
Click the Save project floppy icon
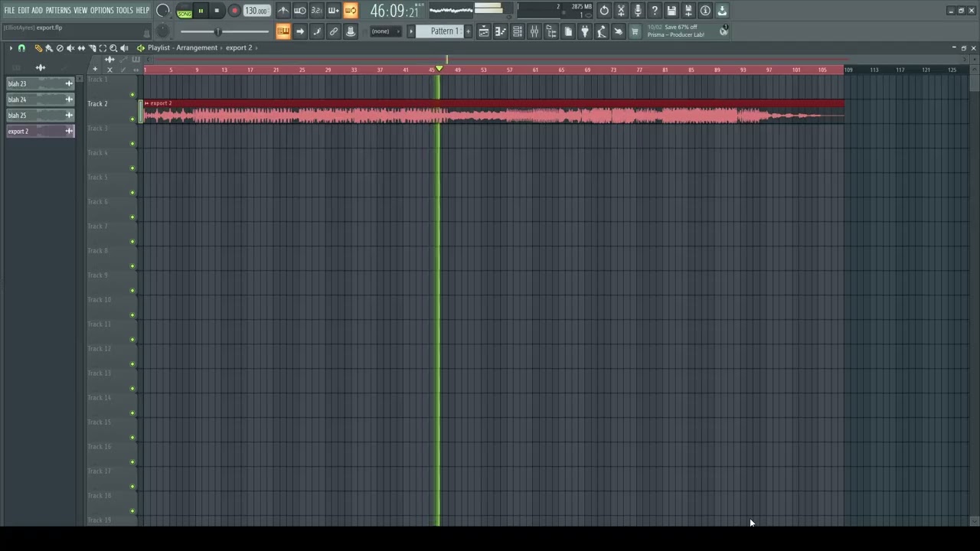671,11
